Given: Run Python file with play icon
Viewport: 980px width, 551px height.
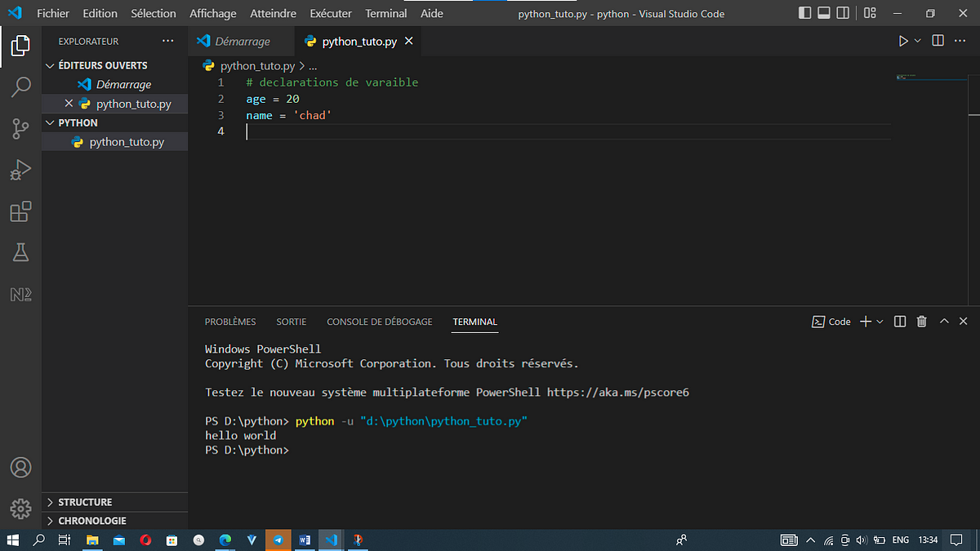Looking at the screenshot, I should click(x=903, y=41).
